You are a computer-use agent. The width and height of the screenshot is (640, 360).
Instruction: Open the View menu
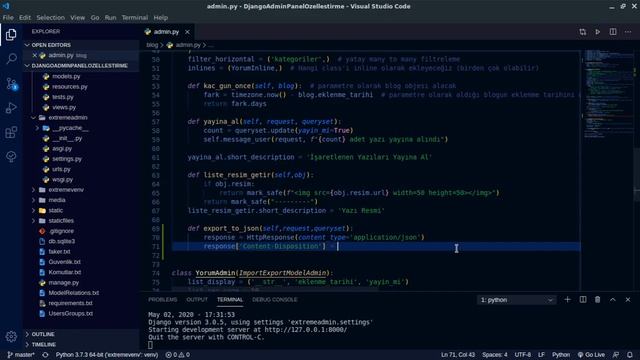point(78,18)
